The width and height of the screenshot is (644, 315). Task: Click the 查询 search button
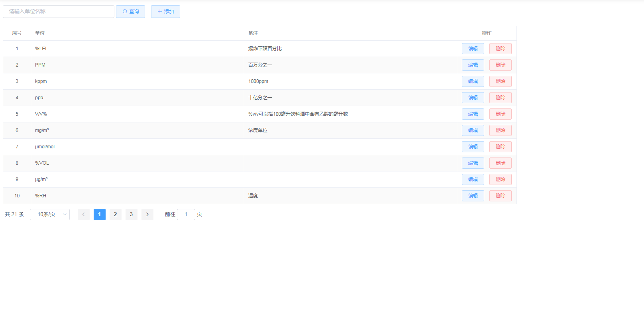(x=130, y=12)
